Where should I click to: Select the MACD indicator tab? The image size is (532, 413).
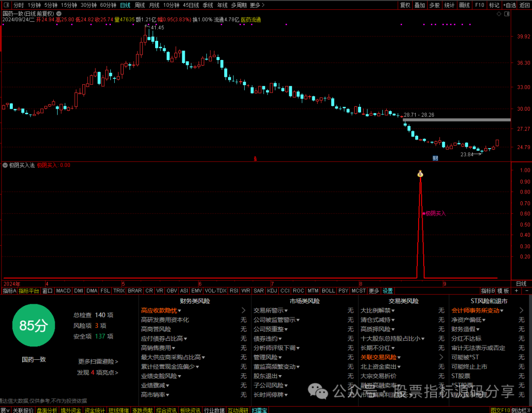click(63, 291)
